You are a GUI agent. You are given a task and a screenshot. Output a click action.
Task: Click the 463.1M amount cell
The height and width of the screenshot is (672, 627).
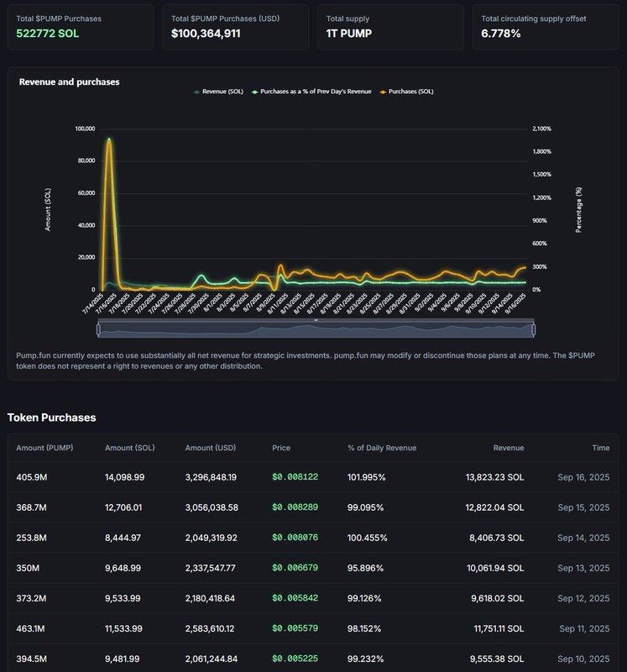tap(30, 628)
